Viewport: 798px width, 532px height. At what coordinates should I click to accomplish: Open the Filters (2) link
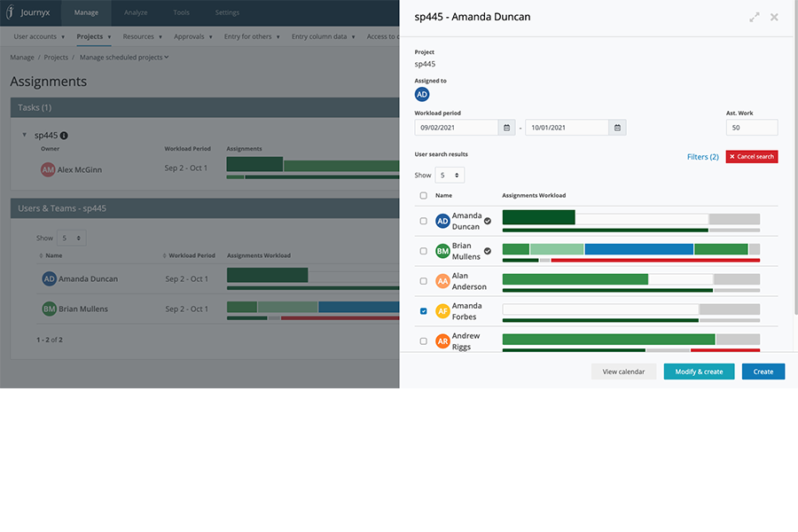click(702, 157)
